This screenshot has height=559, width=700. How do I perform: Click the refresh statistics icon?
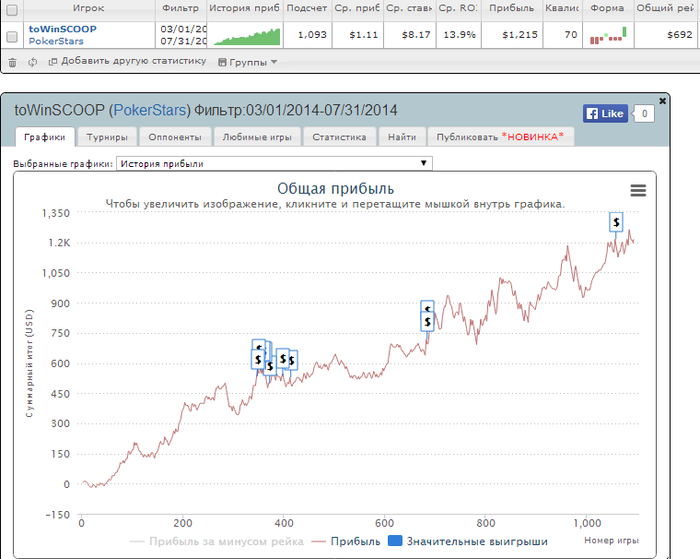pos(33,62)
